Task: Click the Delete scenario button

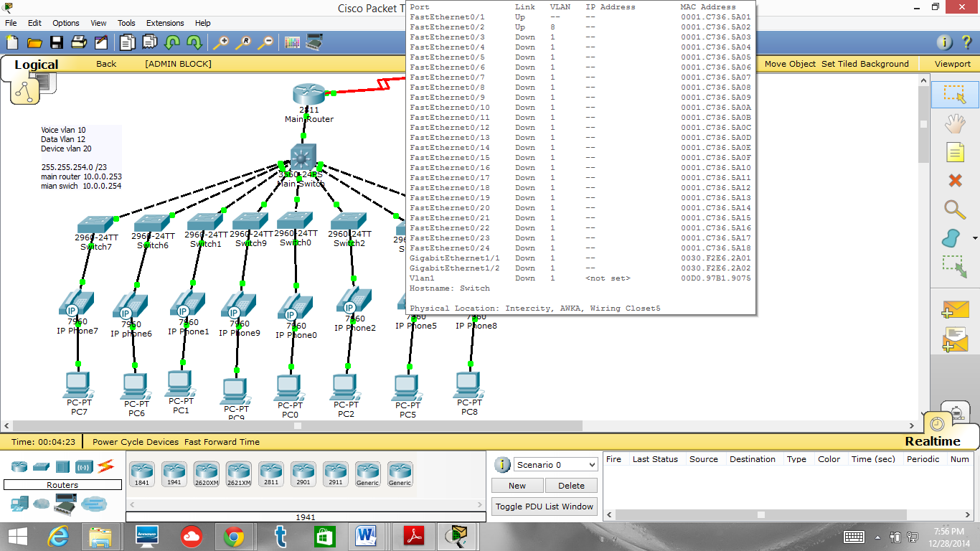Action: tap(571, 486)
